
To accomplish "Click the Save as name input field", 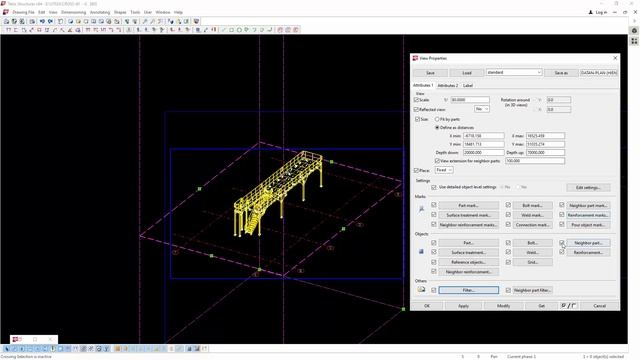I will 598,73.
